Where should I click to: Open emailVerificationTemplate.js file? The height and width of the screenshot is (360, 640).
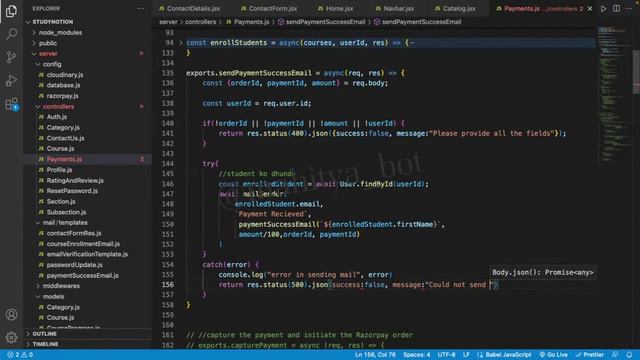[88, 254]
